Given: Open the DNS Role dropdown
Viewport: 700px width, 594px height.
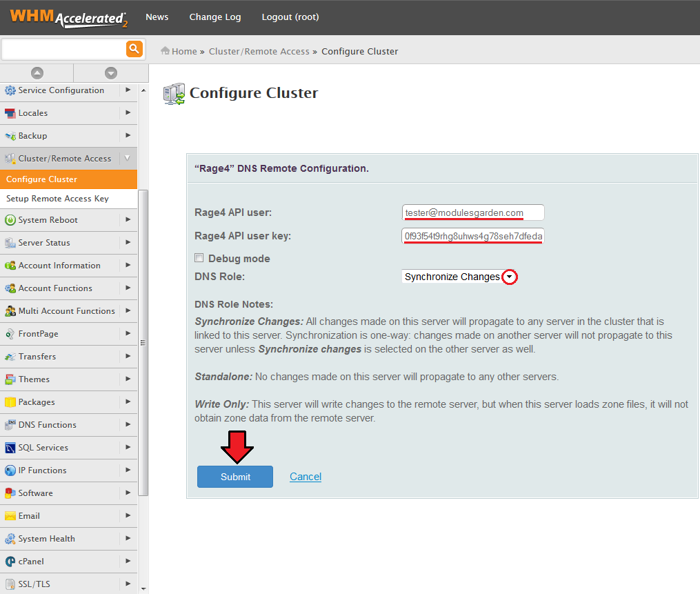Looking at the screenshot, I should coord(460,277).
